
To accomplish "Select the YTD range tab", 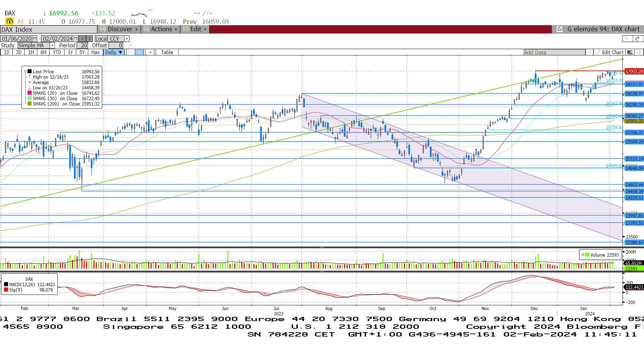I will 57,52.
